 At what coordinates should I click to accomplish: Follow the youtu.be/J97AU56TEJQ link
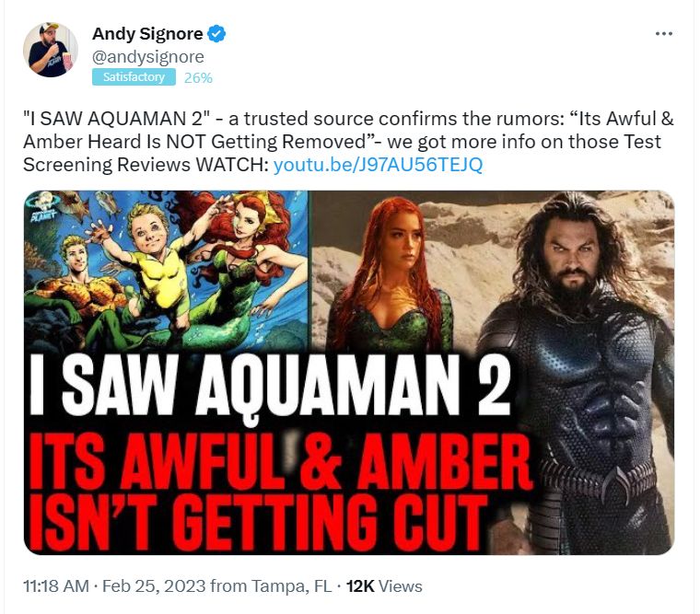click(x=378, y=165)
